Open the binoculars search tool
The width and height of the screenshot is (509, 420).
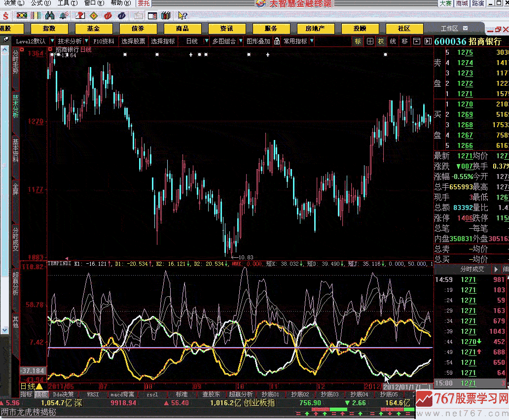click(50, 15)
